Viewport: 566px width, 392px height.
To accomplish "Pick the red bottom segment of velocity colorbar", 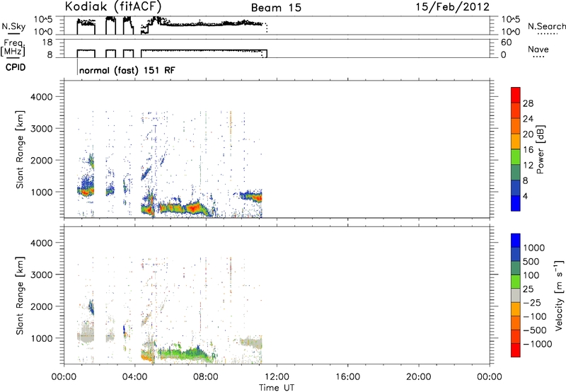I will click(x=516, y=350).
